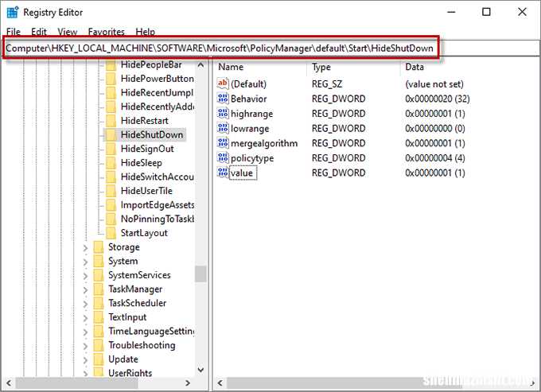Click the Troubleshooting folder icon
This screenshot has height=392, width=541.
tap(99, 345)
